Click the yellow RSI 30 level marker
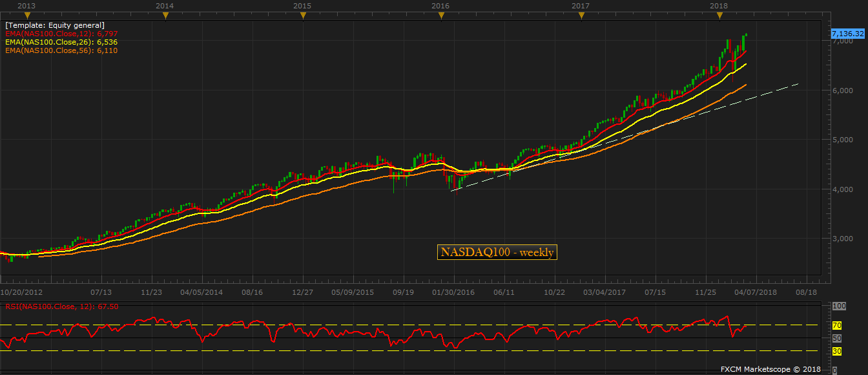The width and height of the screenshot is (868, 375). click(836, 351)
